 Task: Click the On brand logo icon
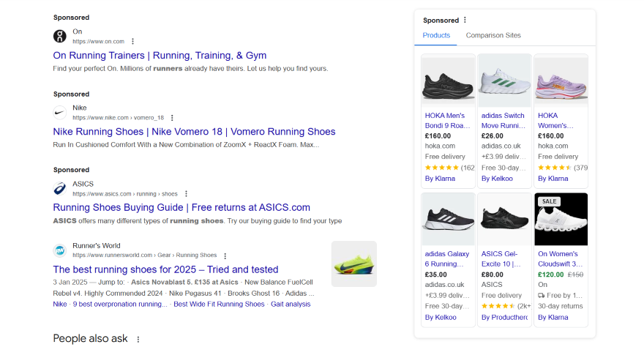[x=60, y=36]
